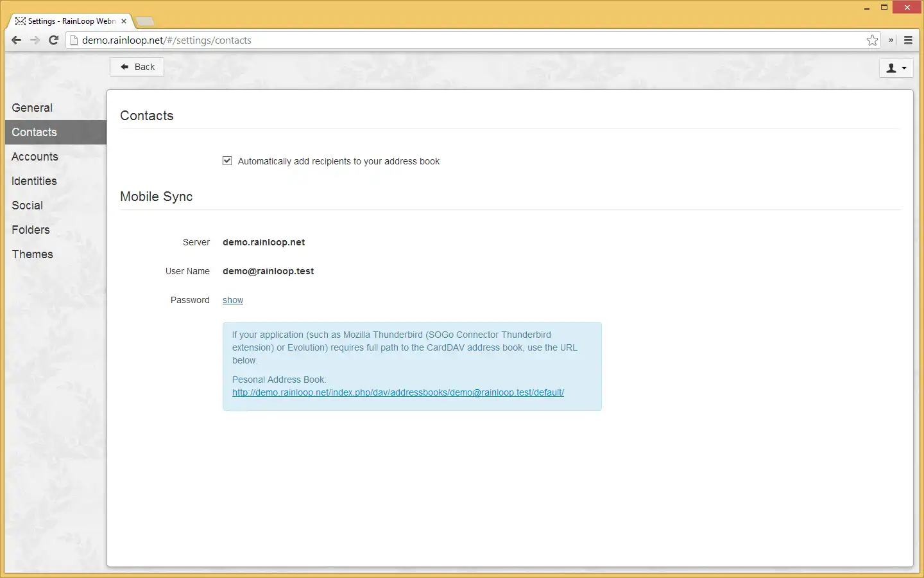Image resolution: width=924 pixels, height=578 pixels.
Task: Click the address bar URL field
Action: tap(472, 40)
